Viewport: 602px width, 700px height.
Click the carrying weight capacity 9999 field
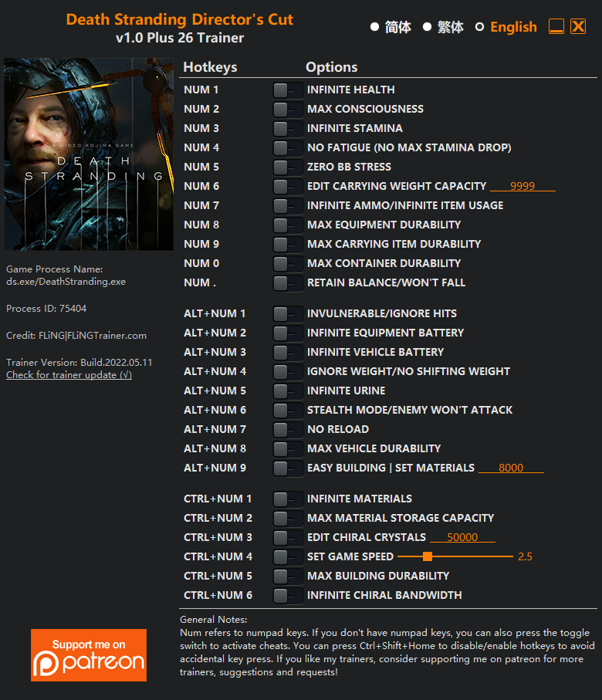click(523, 186)
